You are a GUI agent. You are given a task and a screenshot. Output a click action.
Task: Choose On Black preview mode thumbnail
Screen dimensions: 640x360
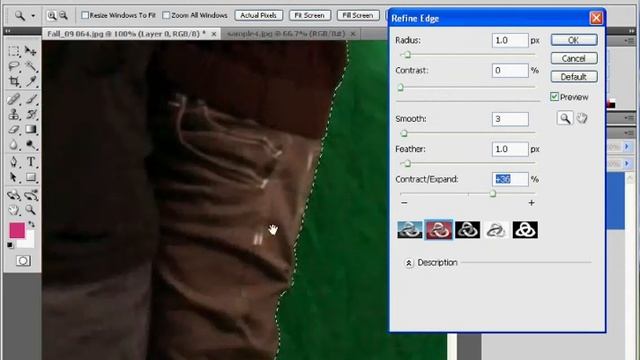point(467,230)
